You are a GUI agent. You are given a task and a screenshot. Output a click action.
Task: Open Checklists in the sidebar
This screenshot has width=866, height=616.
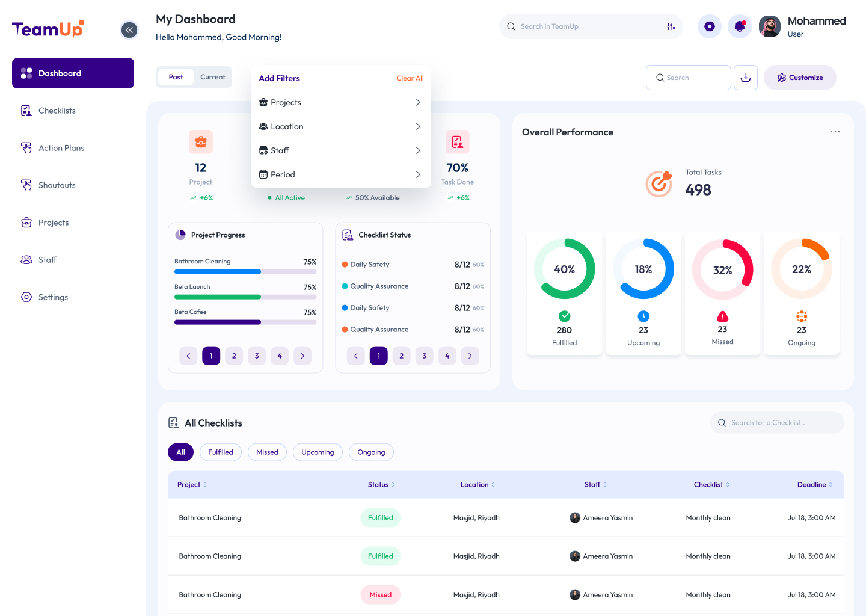(57, 111)
